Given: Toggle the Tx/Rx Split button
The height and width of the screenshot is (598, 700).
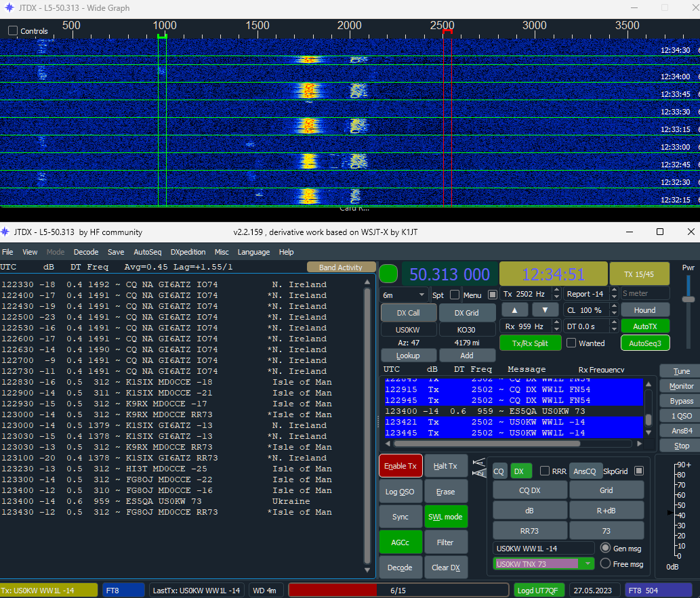Looking at the screenshot, I should (x=530, y=343).
